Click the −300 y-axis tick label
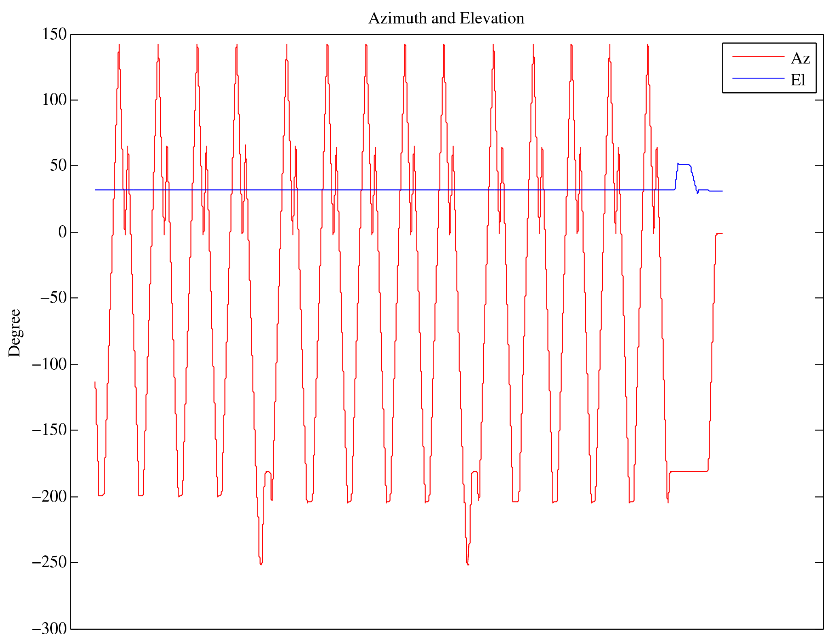Viewport: 835px width, 644px height. [x=49, y=629]
